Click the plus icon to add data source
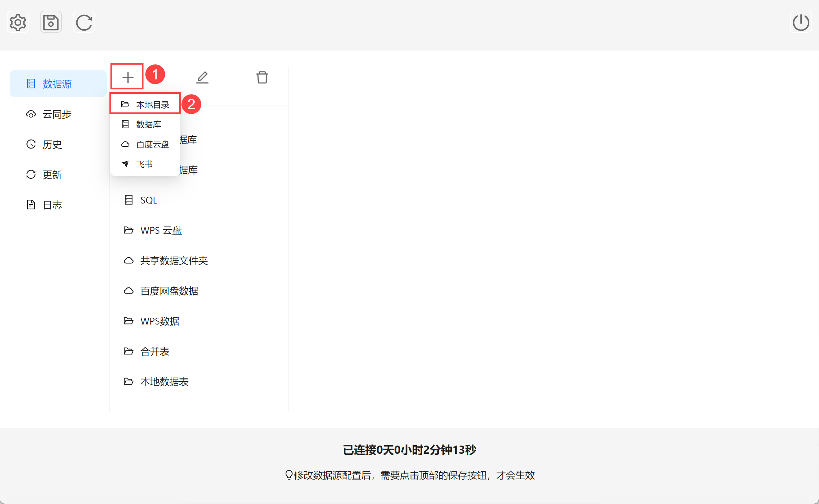 pos(128,77)
